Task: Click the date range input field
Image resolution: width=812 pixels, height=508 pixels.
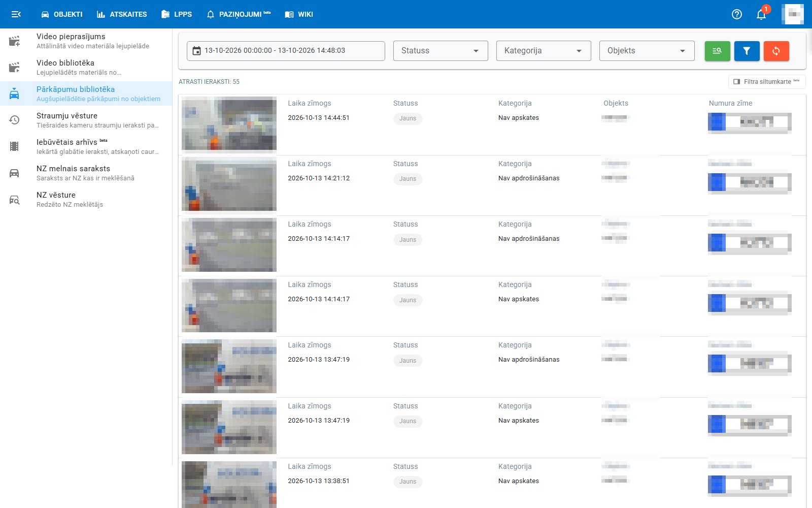Action: click(x=286, y=51)
